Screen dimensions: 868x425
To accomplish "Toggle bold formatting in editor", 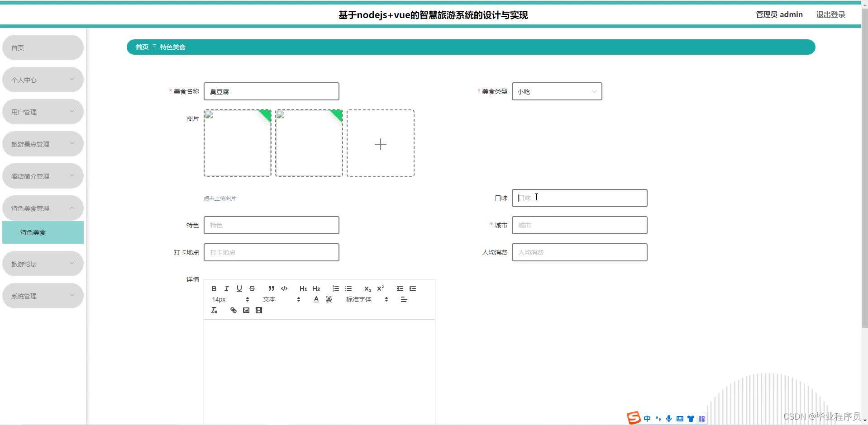I will point(214,288).
